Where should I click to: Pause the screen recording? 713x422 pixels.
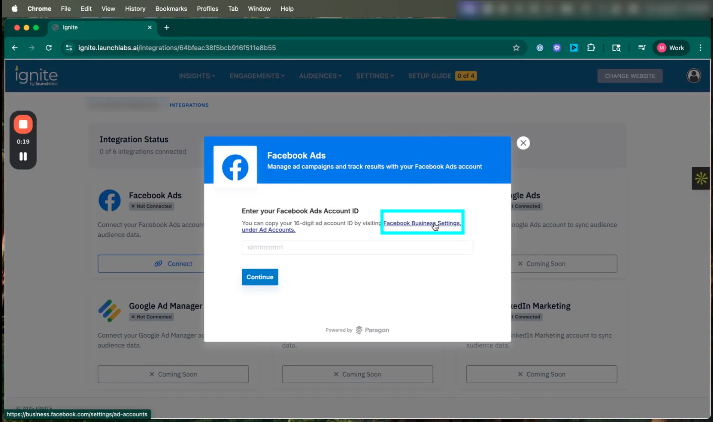tap(23, 156)
